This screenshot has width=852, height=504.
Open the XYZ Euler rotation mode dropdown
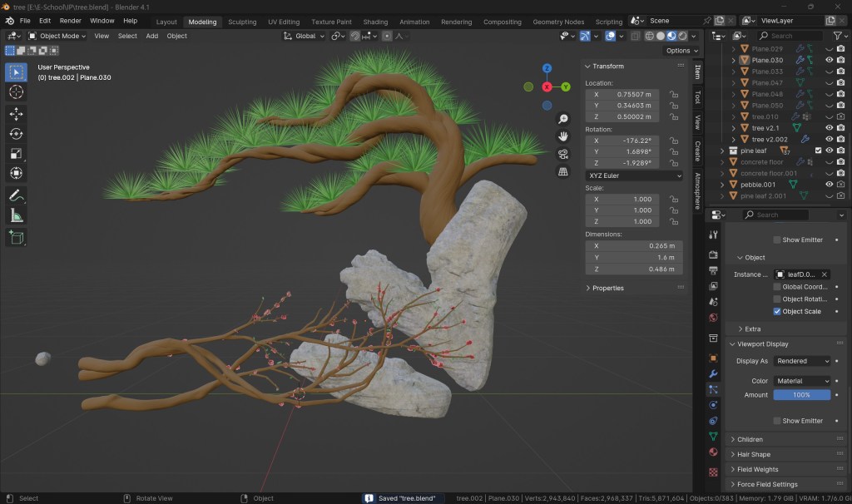point(634,175)
